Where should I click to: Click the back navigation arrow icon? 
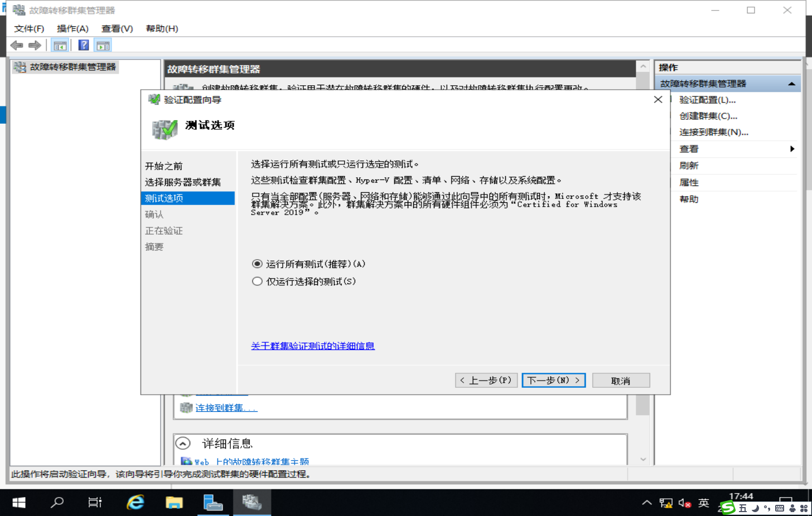coord(16,45)
